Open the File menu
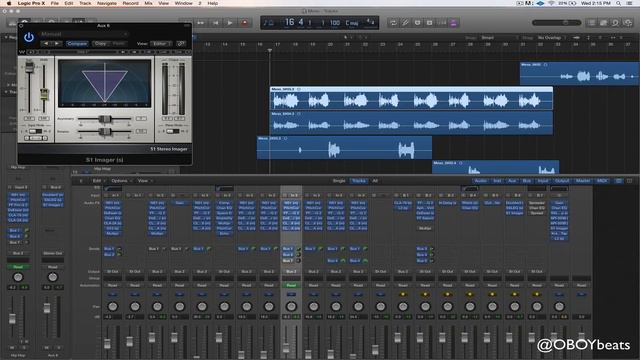This screenshot has width=640, height=360. tap(54, 3)
